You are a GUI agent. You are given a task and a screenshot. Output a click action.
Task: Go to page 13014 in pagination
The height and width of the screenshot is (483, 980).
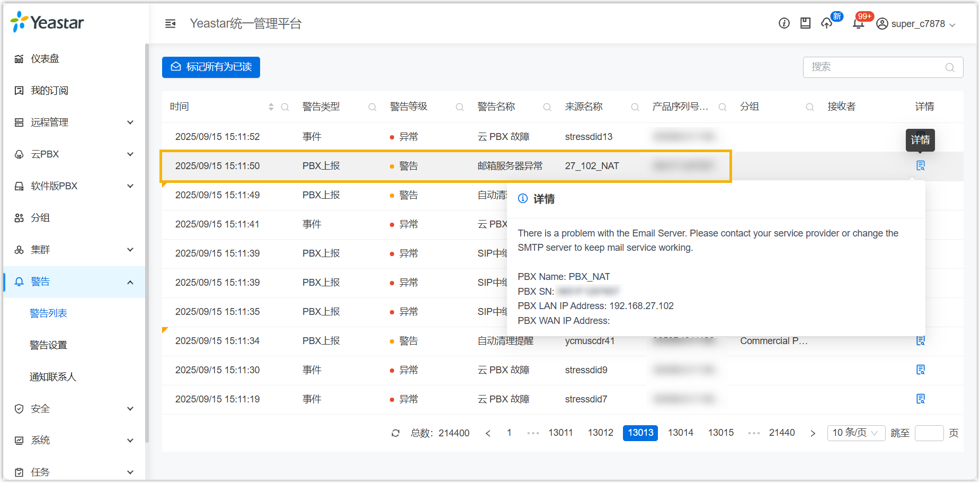click(680, 433)
